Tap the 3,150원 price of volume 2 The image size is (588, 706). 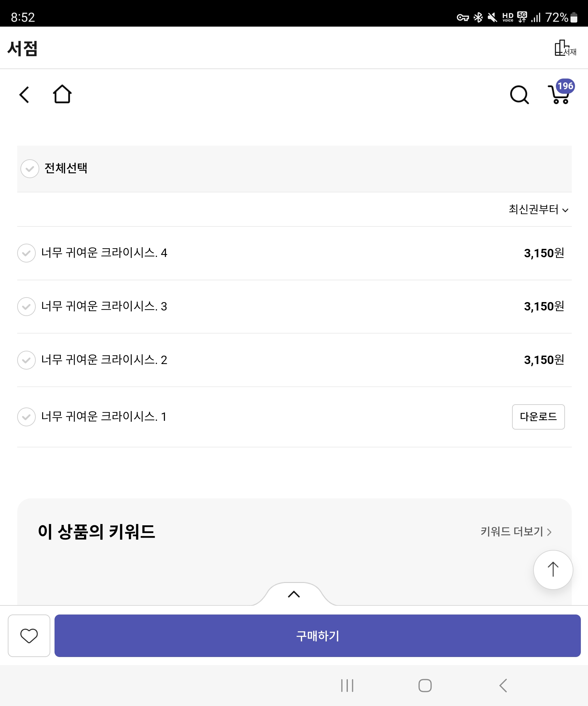[544, 360]
